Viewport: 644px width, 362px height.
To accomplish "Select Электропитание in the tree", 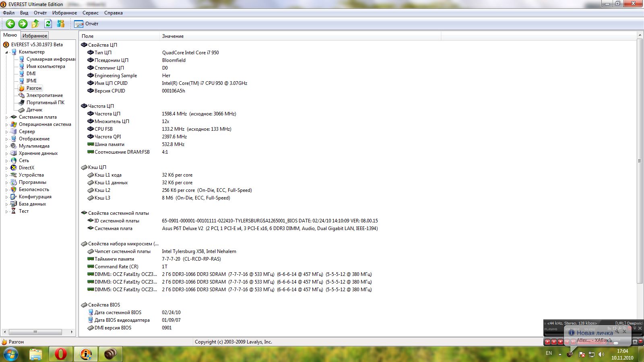I will click(x=44, y=95).
